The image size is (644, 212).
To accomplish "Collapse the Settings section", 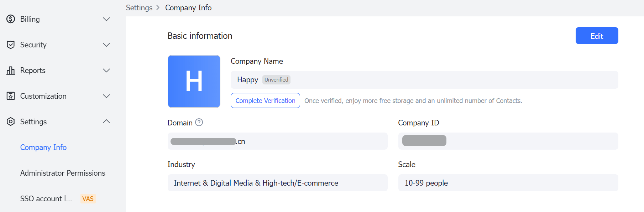I will coord(106,121).
